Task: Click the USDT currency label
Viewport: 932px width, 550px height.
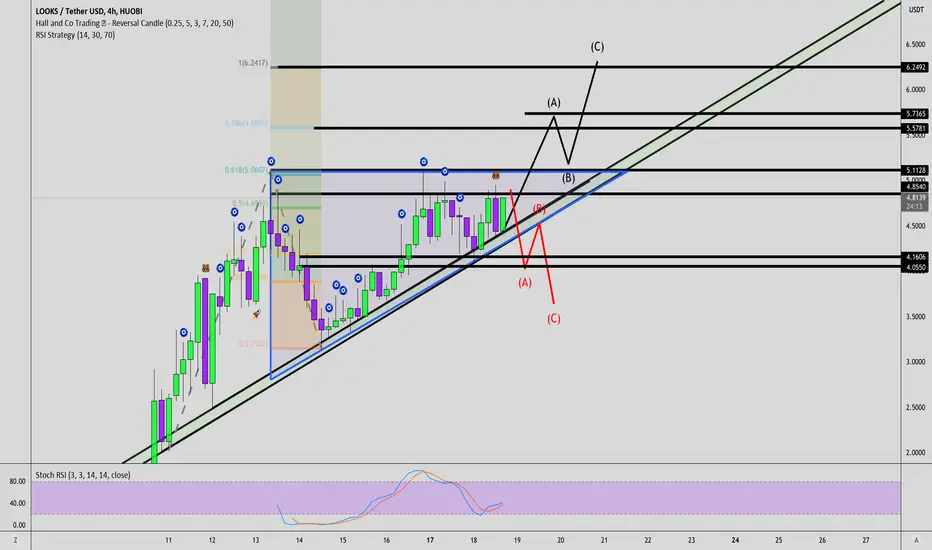Action: [x=916, y=10]
